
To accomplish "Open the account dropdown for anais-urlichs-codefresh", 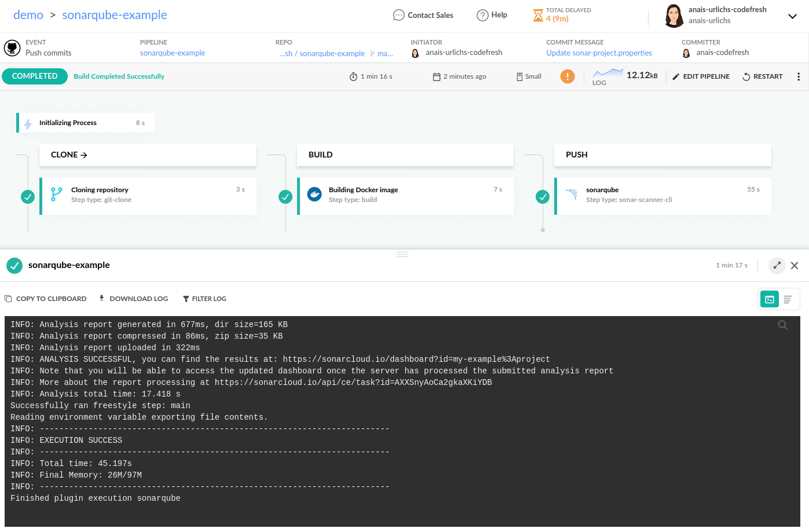I will click(x=792, y=16).
